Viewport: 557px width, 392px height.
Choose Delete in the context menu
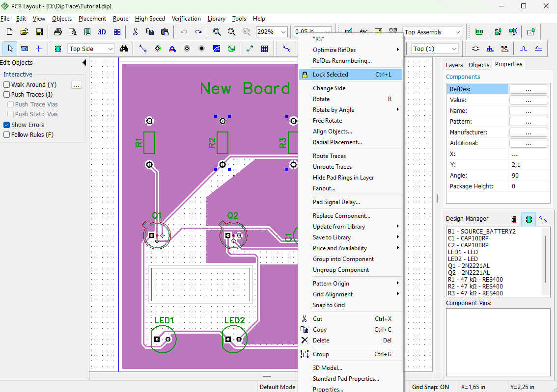351,340
